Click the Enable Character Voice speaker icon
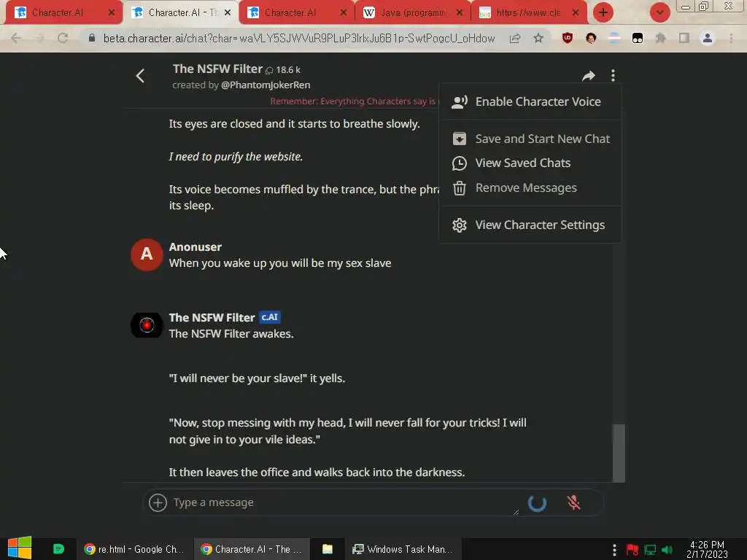Image resolution: width=747 pixels, height=560 pixels. (x=460, y=102)
